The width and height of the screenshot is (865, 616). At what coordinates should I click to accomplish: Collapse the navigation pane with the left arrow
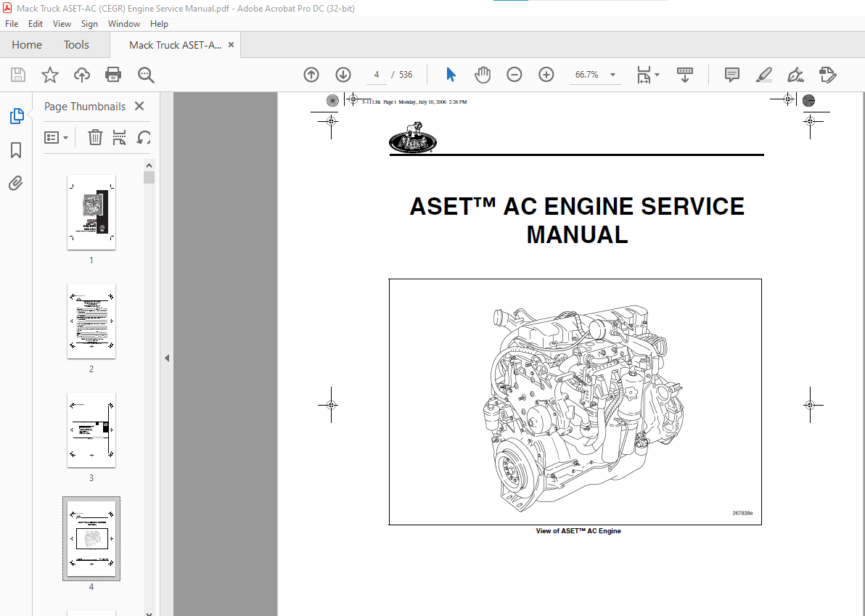click(x=167, y=358)
